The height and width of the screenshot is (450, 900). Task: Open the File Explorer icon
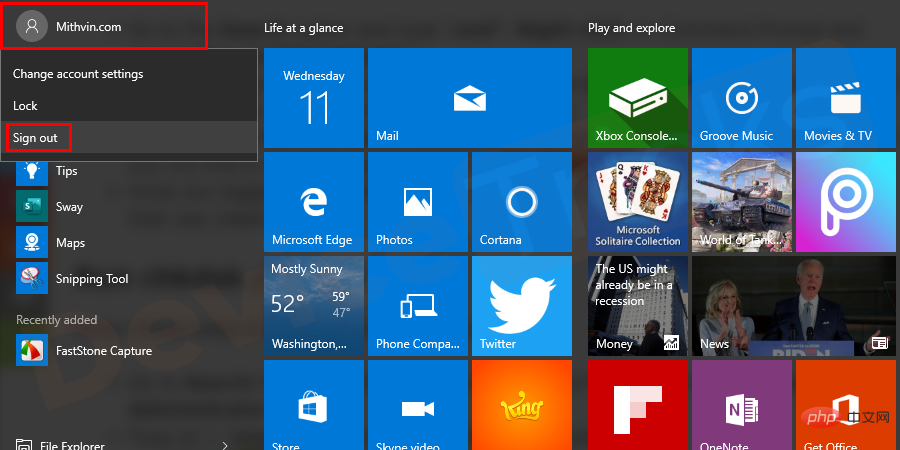click(24, 445)
